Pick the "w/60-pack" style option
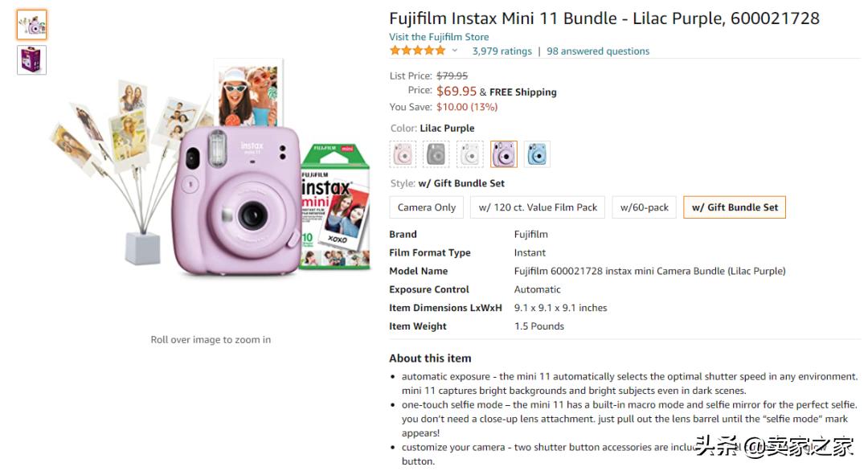 (x=645, y=207)
